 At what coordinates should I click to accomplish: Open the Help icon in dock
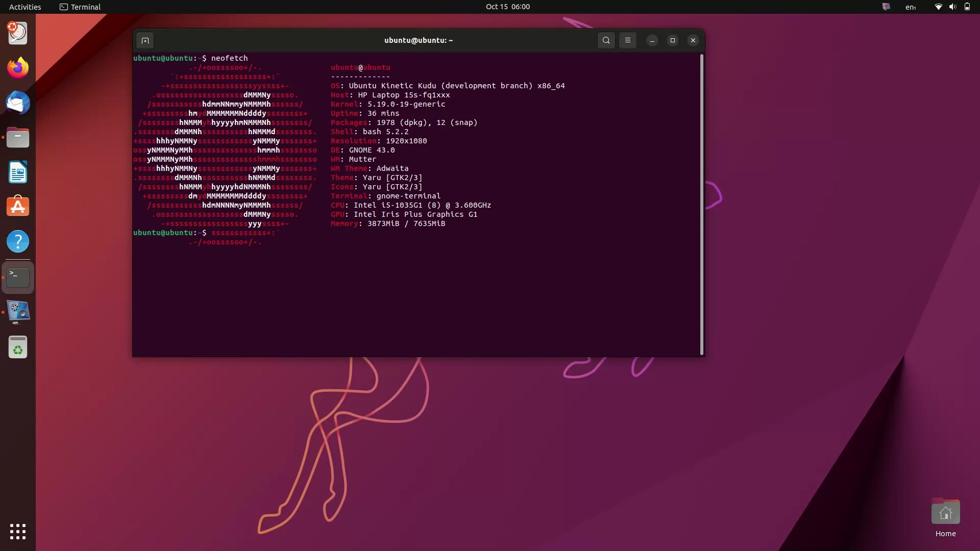(x=18, y=241)
